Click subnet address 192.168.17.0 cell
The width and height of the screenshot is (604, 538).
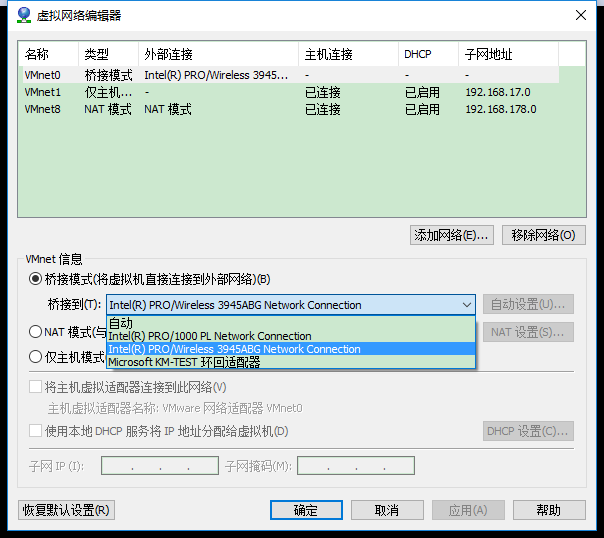tap(498, 92)
